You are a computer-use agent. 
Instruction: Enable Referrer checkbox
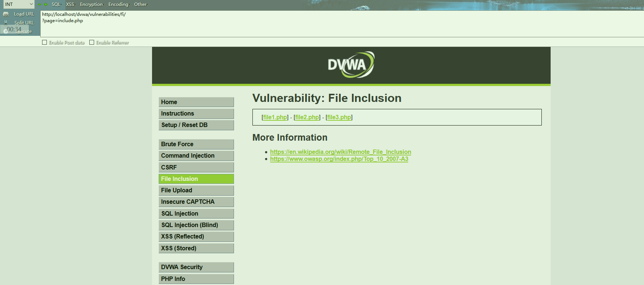coord(92,42)
